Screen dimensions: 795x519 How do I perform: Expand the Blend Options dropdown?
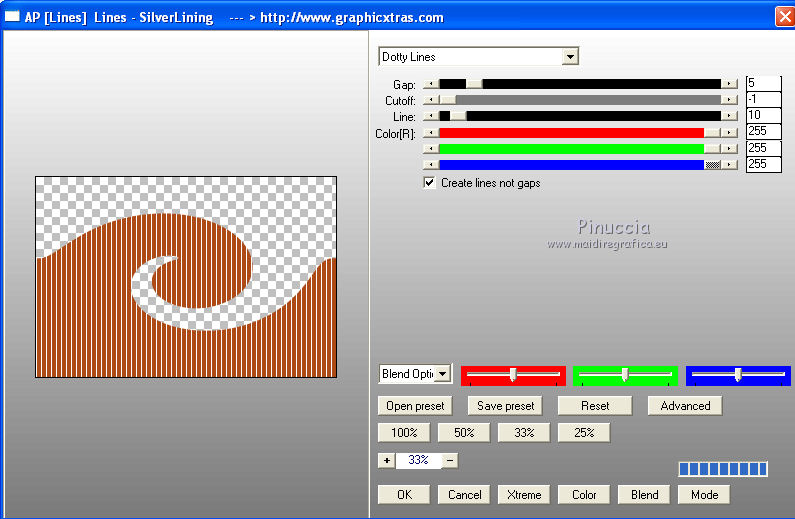442,374
